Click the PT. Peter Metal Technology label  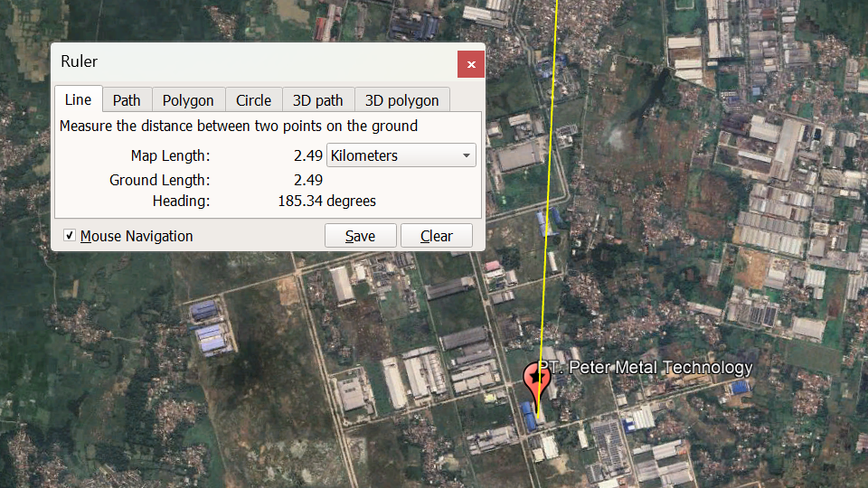[x=646, y=368]
